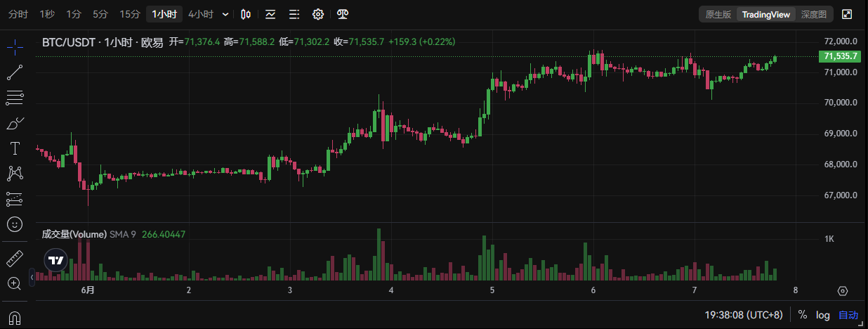868x329 pixels.
Task: Select the brush drawing tool
Action: click(15, 123)
